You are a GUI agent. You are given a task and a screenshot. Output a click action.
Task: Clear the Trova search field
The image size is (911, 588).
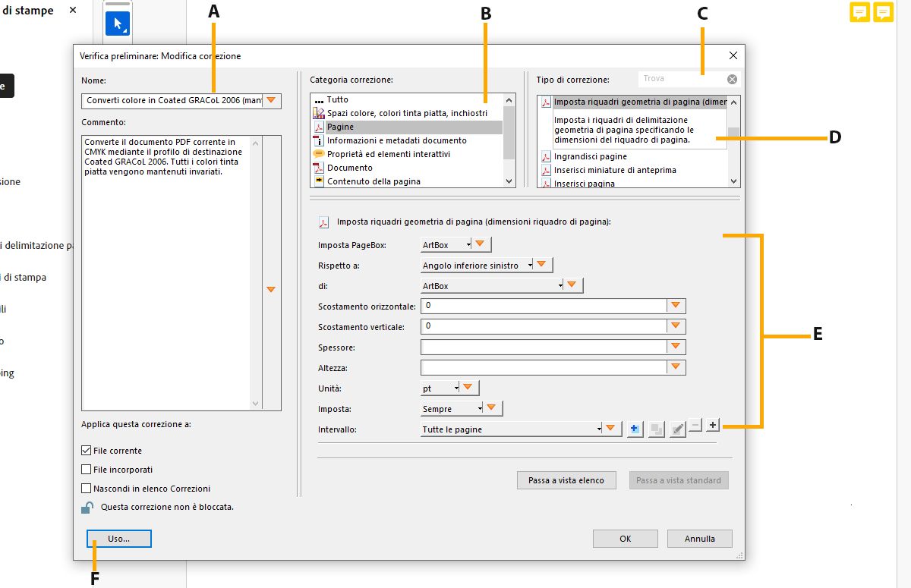pos(732,79)
